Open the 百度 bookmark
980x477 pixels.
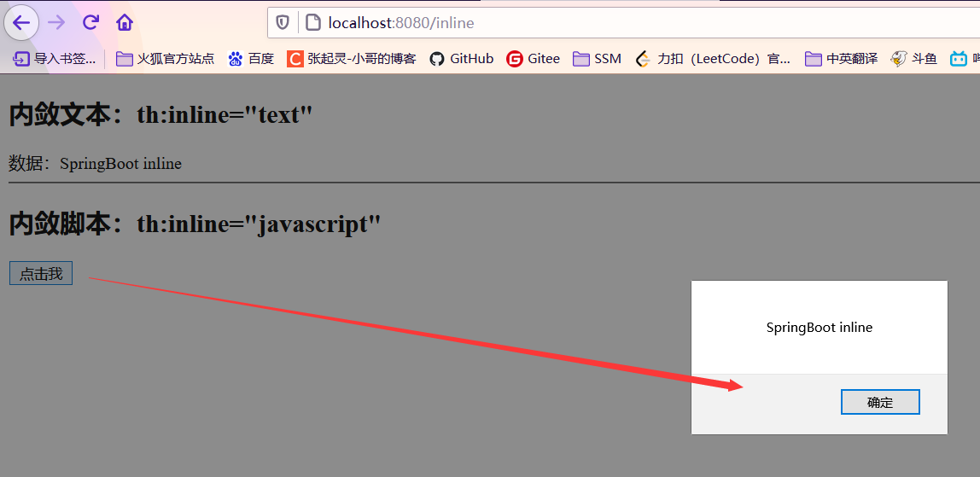pyautogui.click(x=251, y=59)
